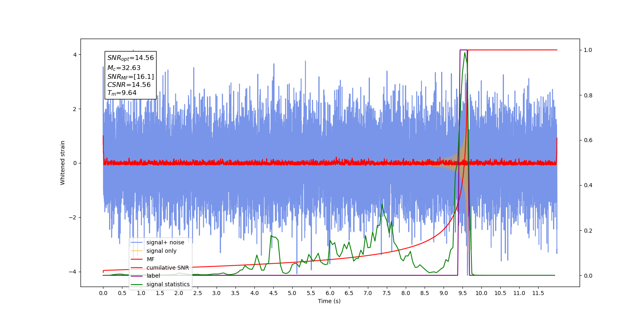Click the 'Whitened strain' y-axis label

tap(62, 163)
